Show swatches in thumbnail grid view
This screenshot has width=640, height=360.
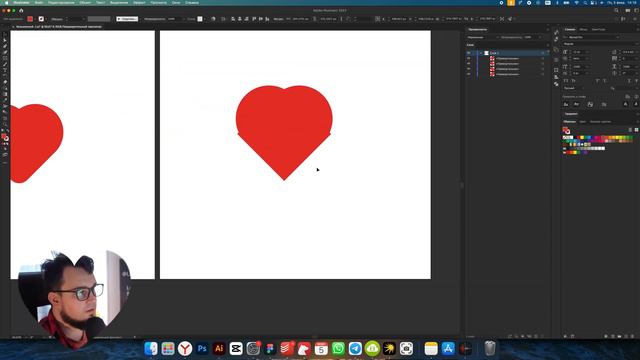pos(636,130)
